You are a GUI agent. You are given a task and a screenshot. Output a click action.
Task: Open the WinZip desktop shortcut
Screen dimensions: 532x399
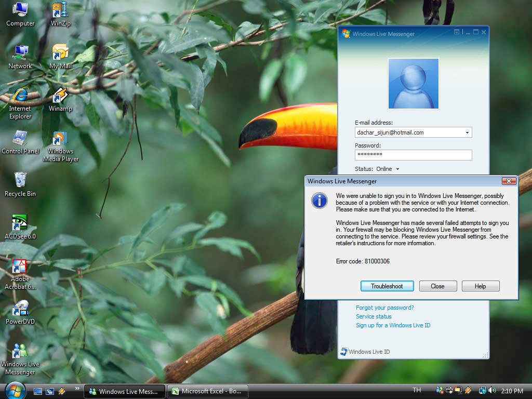tap(60, 14)
